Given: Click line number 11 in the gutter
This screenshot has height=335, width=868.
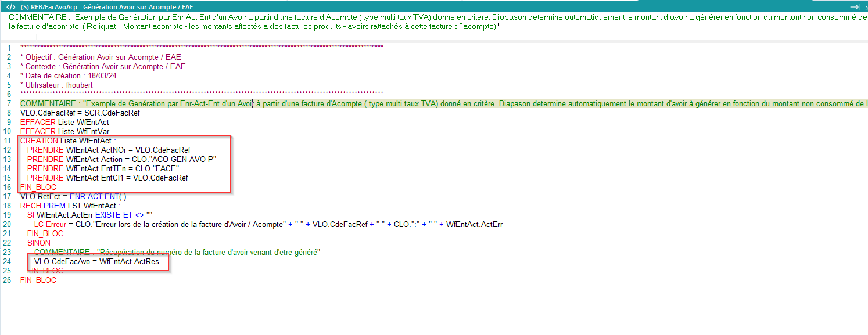Looking at the screenshot, I should [x=8, y=141].
